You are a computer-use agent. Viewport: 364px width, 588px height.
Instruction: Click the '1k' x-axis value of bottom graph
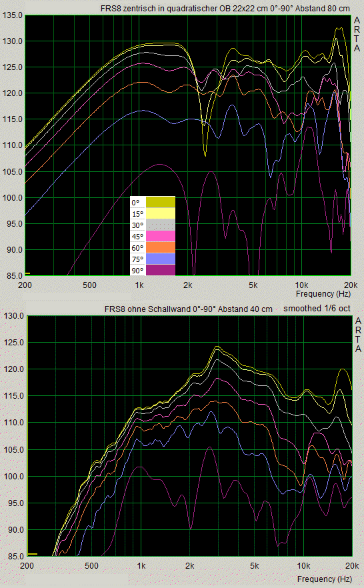141,566
